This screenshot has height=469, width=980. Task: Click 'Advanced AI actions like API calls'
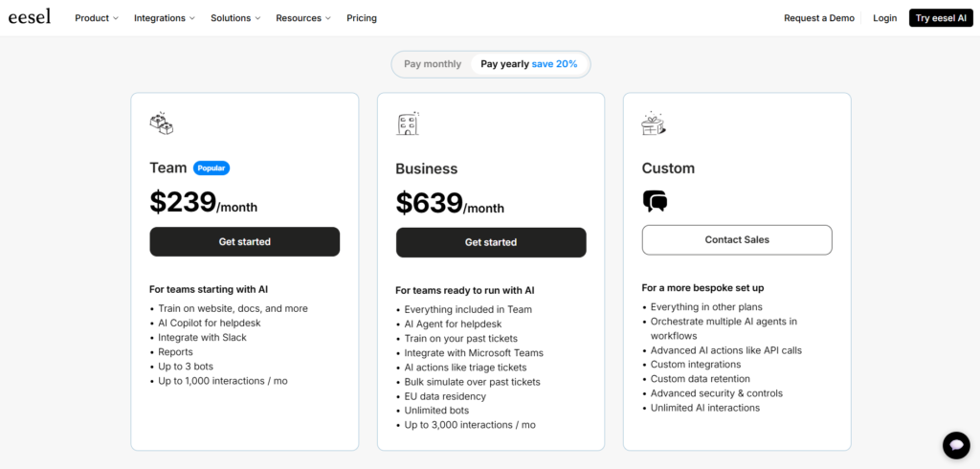(725, 349)
